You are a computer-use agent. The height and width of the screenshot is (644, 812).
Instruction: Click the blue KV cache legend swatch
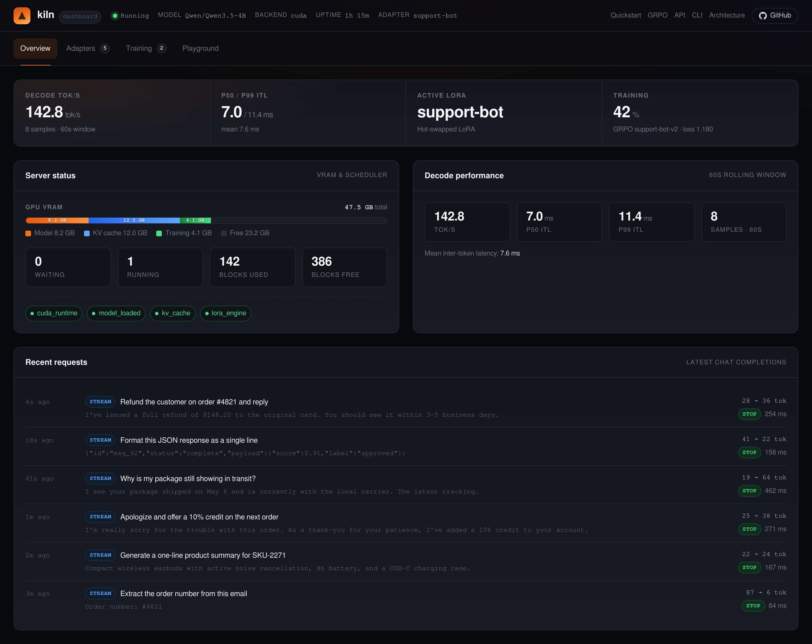[87, 233]
